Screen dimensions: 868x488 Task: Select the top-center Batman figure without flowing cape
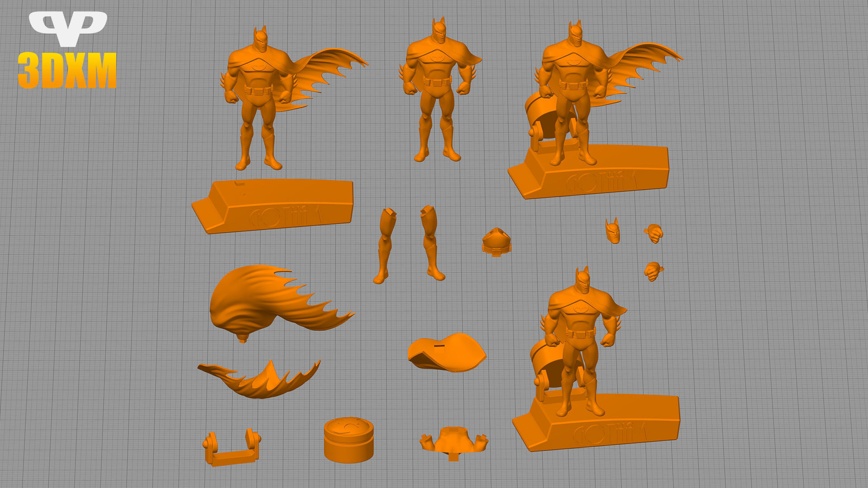(439, 90)
